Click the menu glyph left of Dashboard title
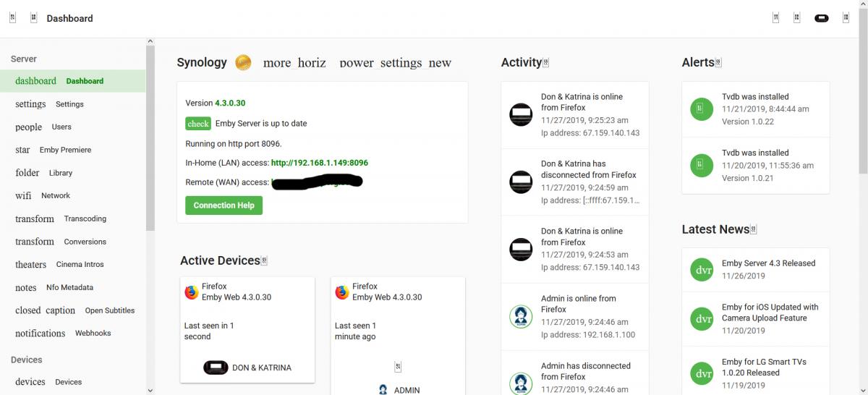The height and width of the screenshot is (395, 868). [33, 18]
